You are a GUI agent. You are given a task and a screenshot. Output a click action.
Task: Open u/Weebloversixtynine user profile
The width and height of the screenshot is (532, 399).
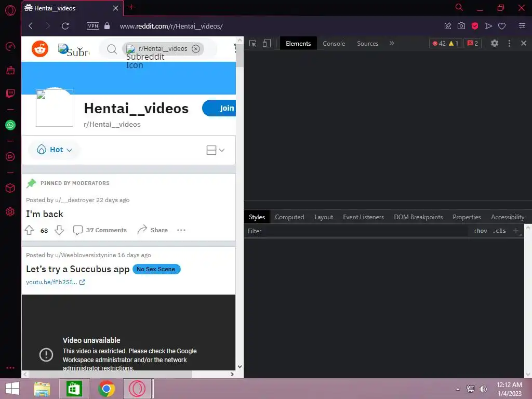pos(86,255)
